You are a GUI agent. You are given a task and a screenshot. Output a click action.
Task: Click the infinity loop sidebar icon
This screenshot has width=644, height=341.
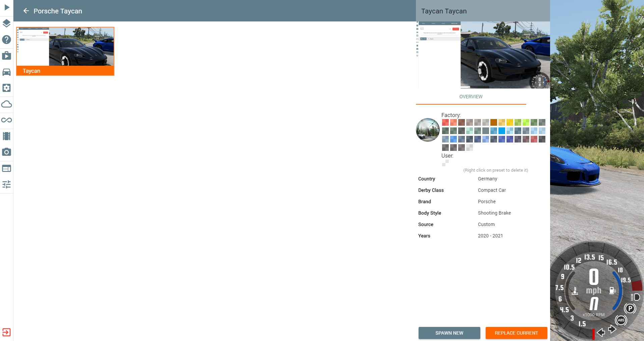[6, 120]
